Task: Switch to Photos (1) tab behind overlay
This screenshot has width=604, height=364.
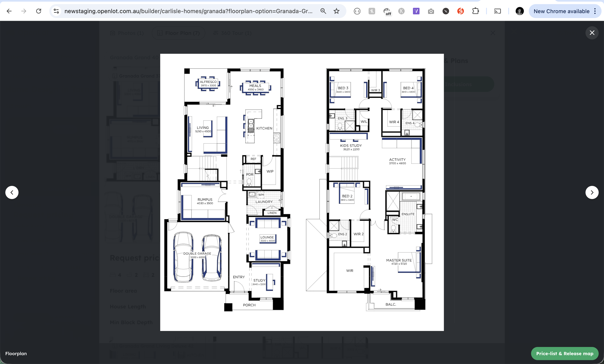Action: pos(127,33)
